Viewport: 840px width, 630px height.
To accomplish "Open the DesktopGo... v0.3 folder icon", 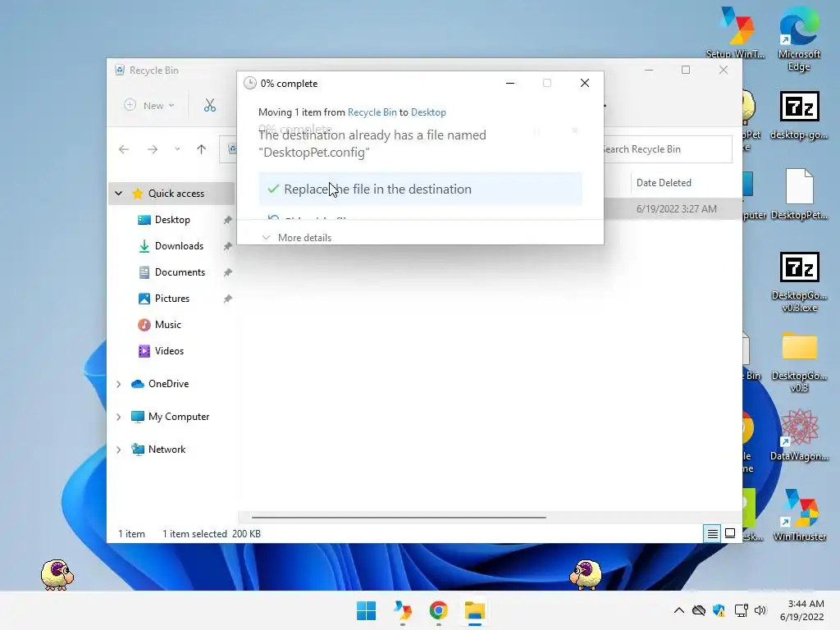I will pyautogui.click(x=799, y=363).
